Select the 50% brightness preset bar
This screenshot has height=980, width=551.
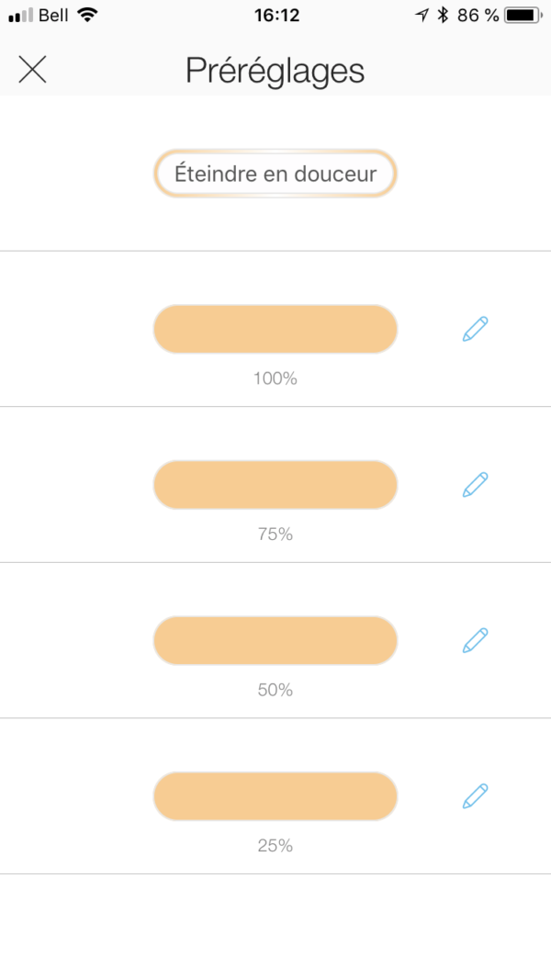[275, 640]
